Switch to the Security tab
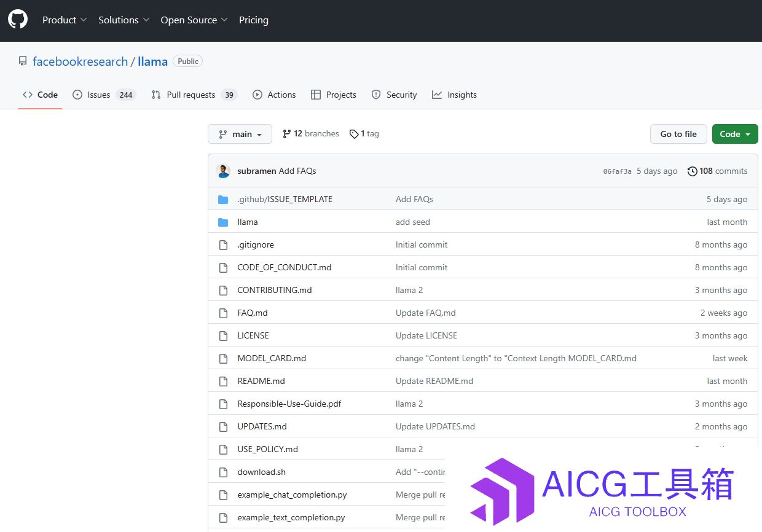Image resolution: width=762 pixels, height=532 pixels. 395,95
